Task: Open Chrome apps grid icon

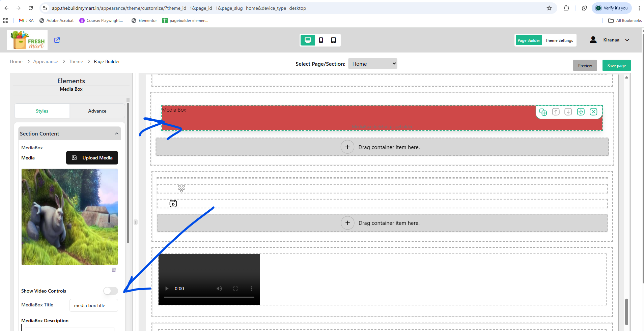Action: (x=6, y=21)
